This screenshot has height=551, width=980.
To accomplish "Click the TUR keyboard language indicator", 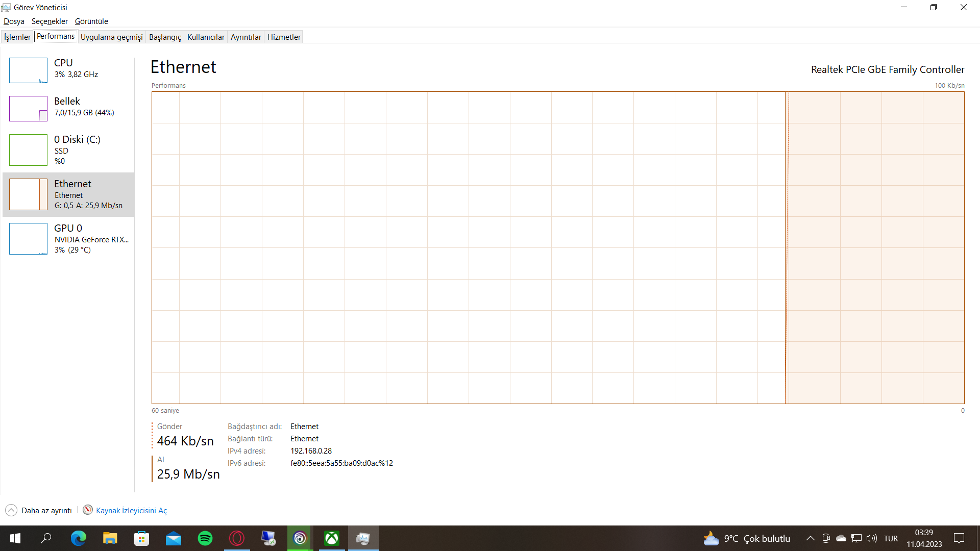I will [x=891, y=538].
